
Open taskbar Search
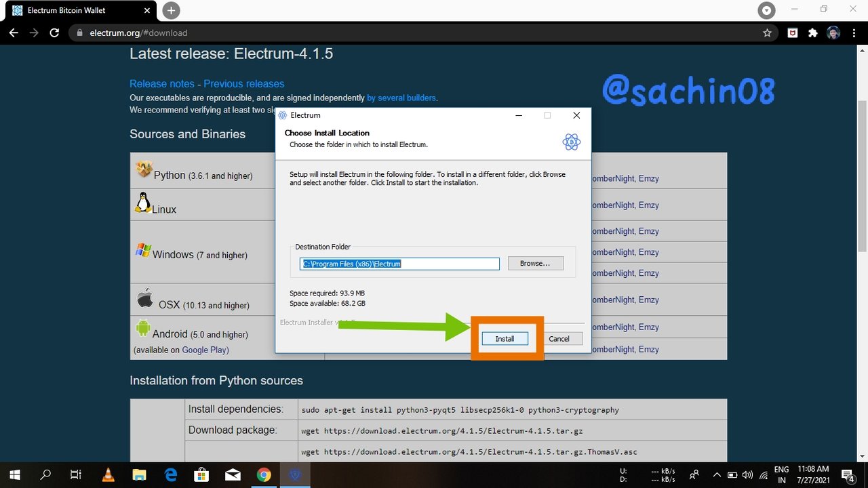pos(45,474)
